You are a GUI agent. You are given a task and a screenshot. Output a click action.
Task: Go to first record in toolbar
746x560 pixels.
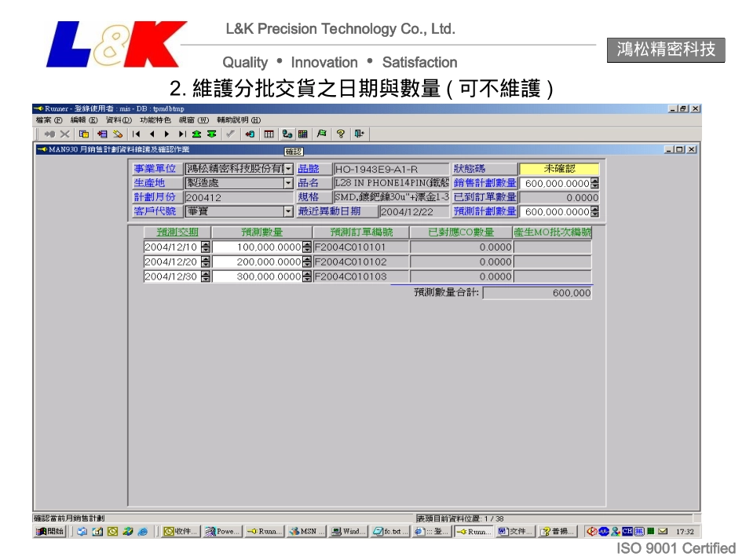[x=137, y=134]
